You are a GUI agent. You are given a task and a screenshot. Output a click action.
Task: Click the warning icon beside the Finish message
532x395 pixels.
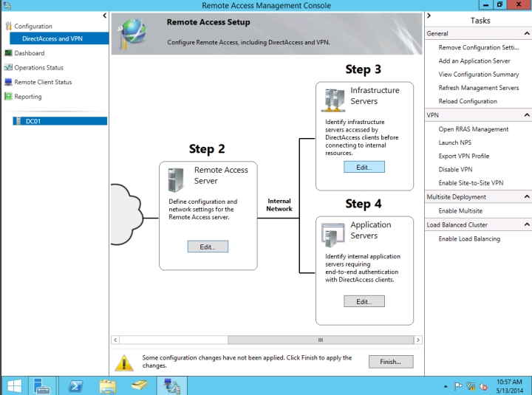pyautogui.click(x=125, y=362)
